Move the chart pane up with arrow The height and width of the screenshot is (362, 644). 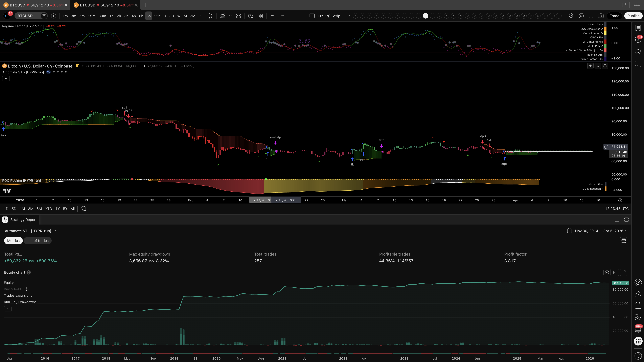pyautogui.click(x=590, y=66)
